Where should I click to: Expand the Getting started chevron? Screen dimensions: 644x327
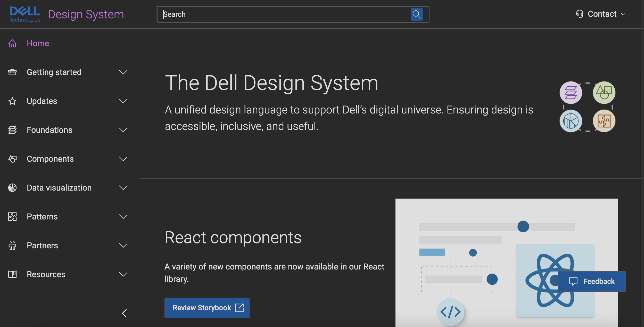click(123, 72)
